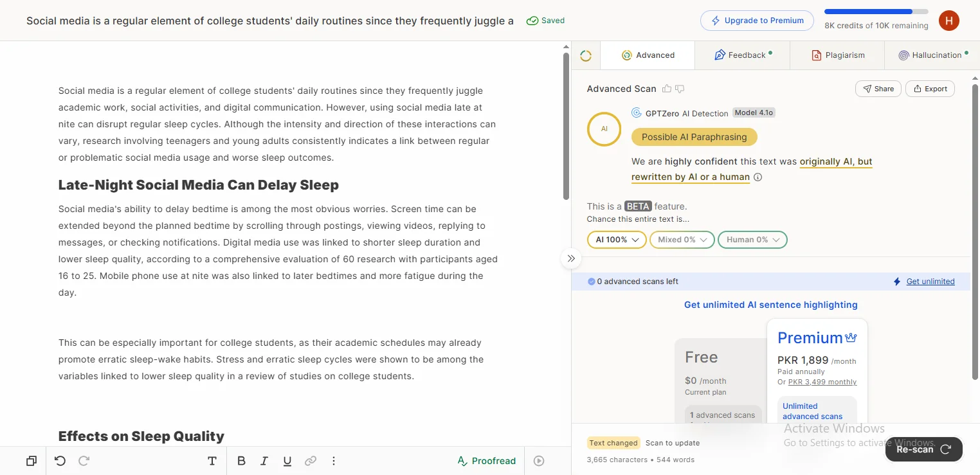Give a thumbs down to Advanced Scan
The width and height of the screenshot is (980, 475).
pyautogui.click(x=680, y=89)
